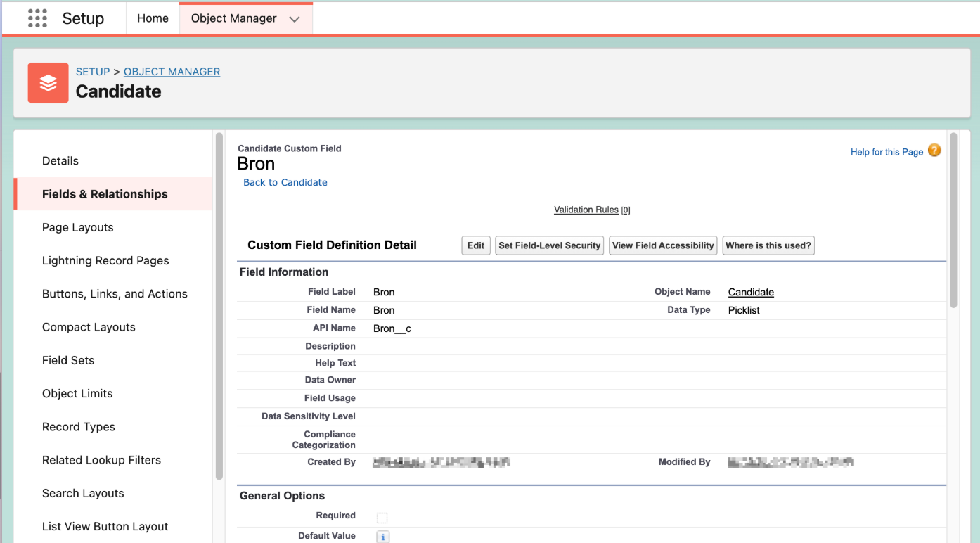Viewport: 980px width, 543px height.
Task: Open Object Limits section
Action: pyautogui.click(x=77, y=393)
